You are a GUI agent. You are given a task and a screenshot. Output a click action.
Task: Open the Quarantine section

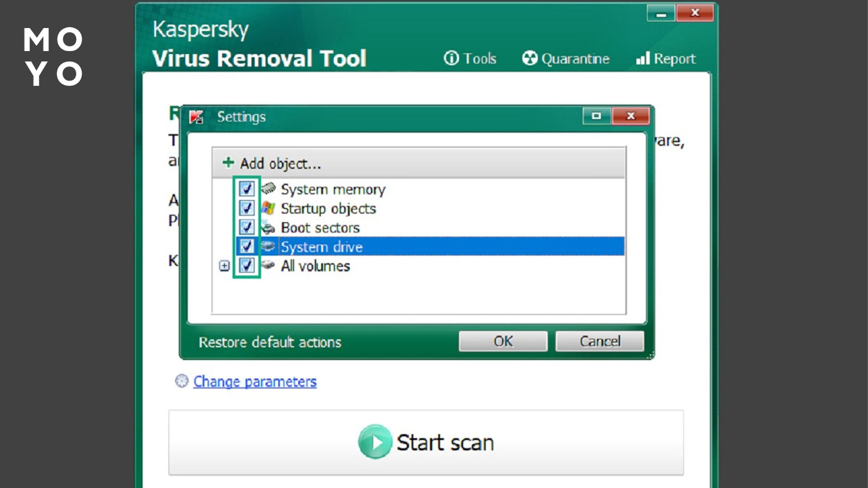(x=566, y=59)
